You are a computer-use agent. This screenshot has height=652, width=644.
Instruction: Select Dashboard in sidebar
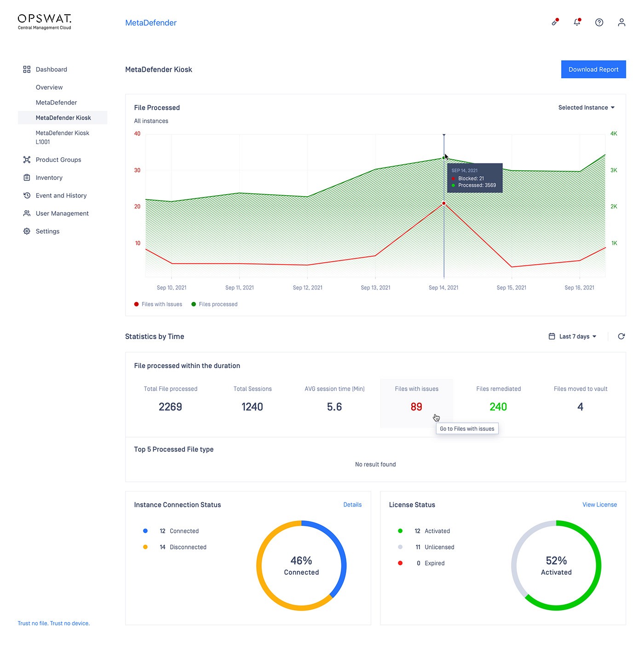[x=52, y=69]
